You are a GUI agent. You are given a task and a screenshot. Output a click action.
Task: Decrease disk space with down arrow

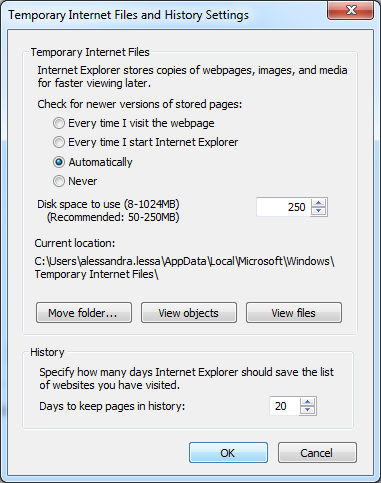coord(319,211)
